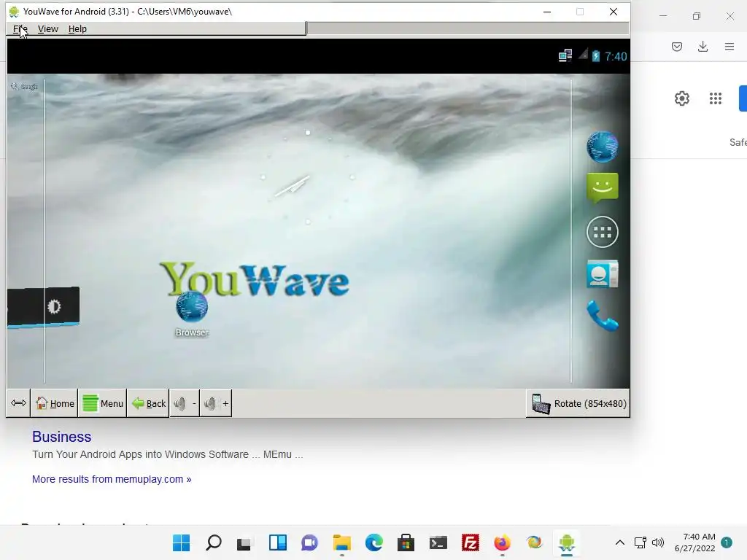The width and height of the screenshot is (747, 560).
Task: Open More results from memuplay.com link
Action: tap(112, 479)
